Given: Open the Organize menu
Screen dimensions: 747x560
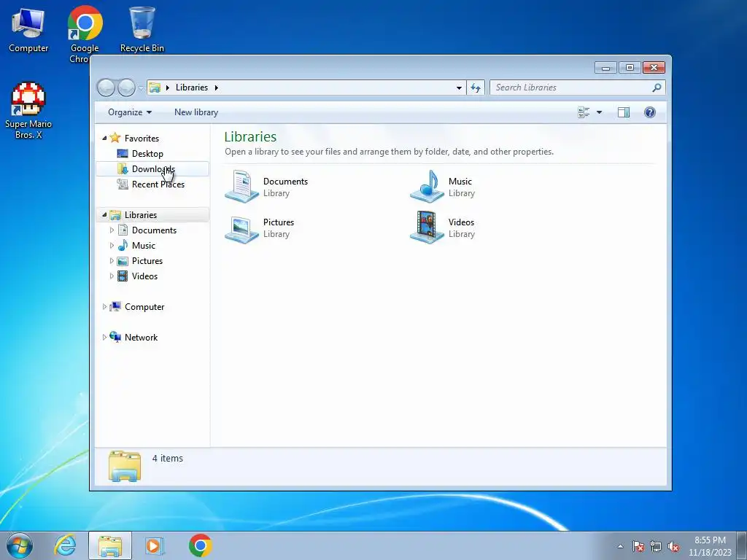Looking at the screenshot, I should click(x=130, y=112).
